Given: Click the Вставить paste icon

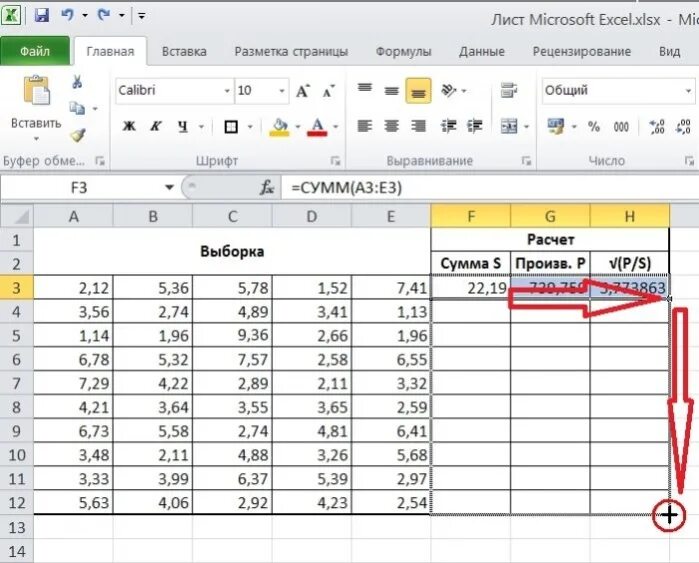Looking at the screenshot, I should coord(36,90).
